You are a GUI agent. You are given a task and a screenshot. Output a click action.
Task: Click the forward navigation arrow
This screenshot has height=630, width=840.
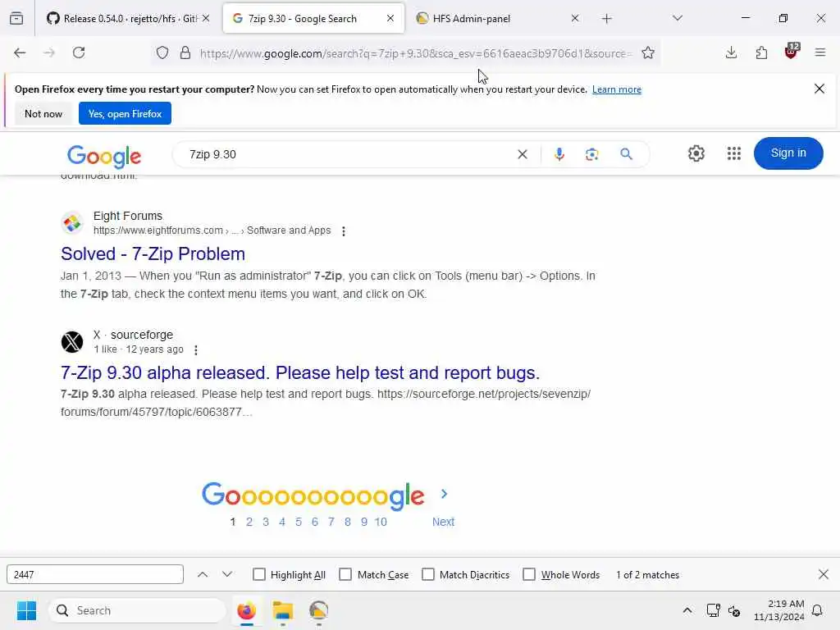49,52
